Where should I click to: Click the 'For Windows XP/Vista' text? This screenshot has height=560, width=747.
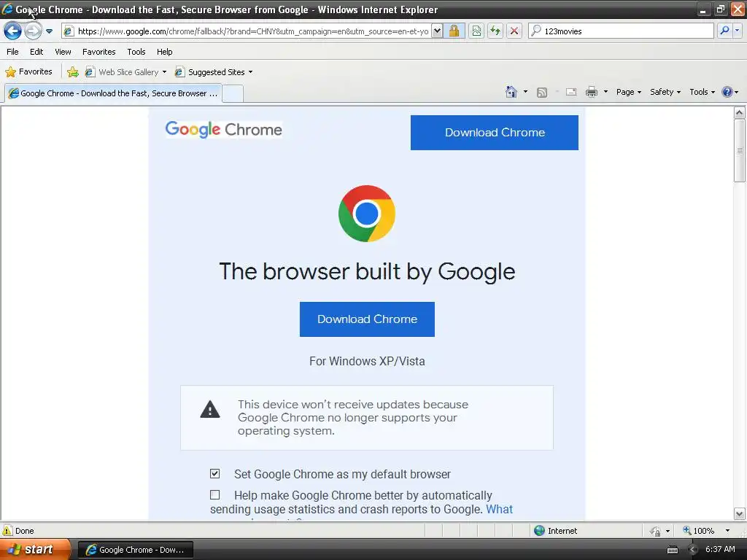367,361
